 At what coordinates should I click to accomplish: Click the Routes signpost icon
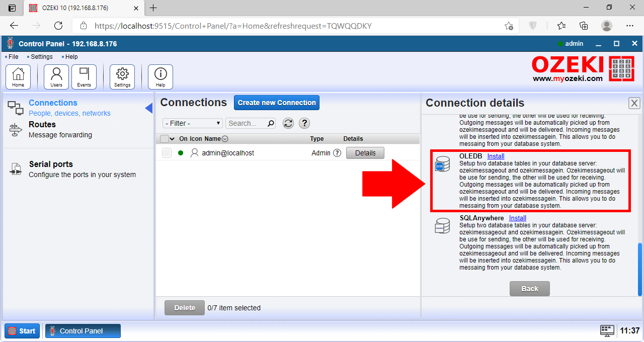pos(16,130)
